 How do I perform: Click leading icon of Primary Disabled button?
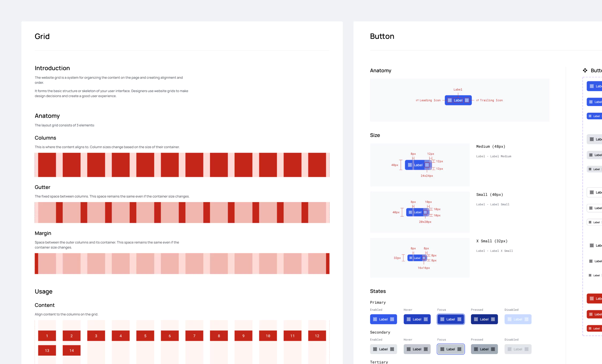click(x=509, y=319)
